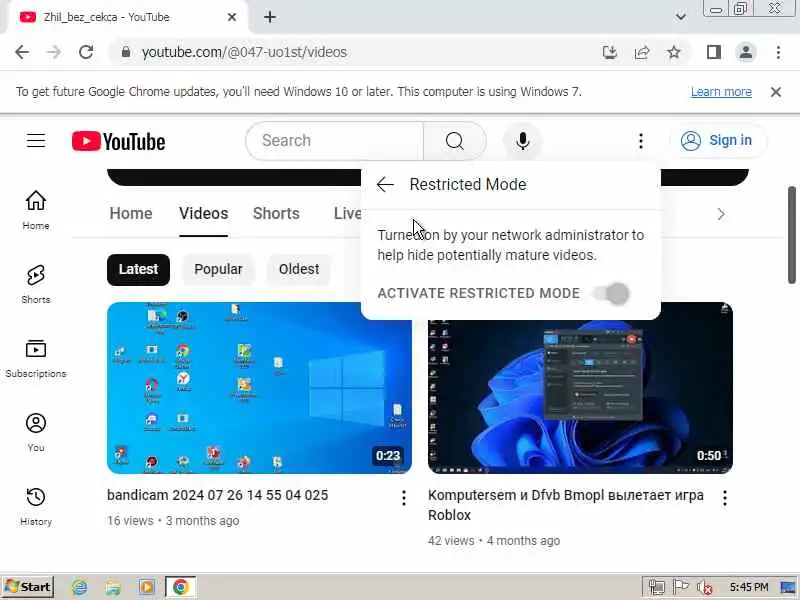The height and width of the screenshot is (600, 800).
Task: Open the bandicam 2024 07 26 video title
Action: [217, 495]
